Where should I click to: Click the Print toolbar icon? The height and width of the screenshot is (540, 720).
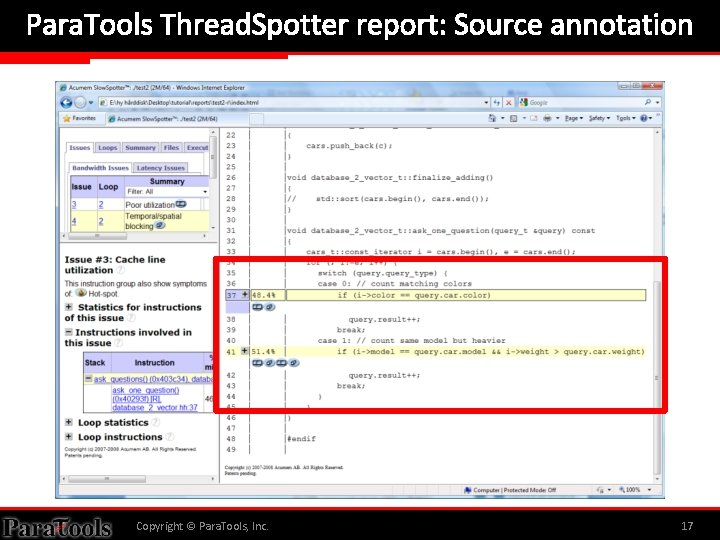pos(547,118)
